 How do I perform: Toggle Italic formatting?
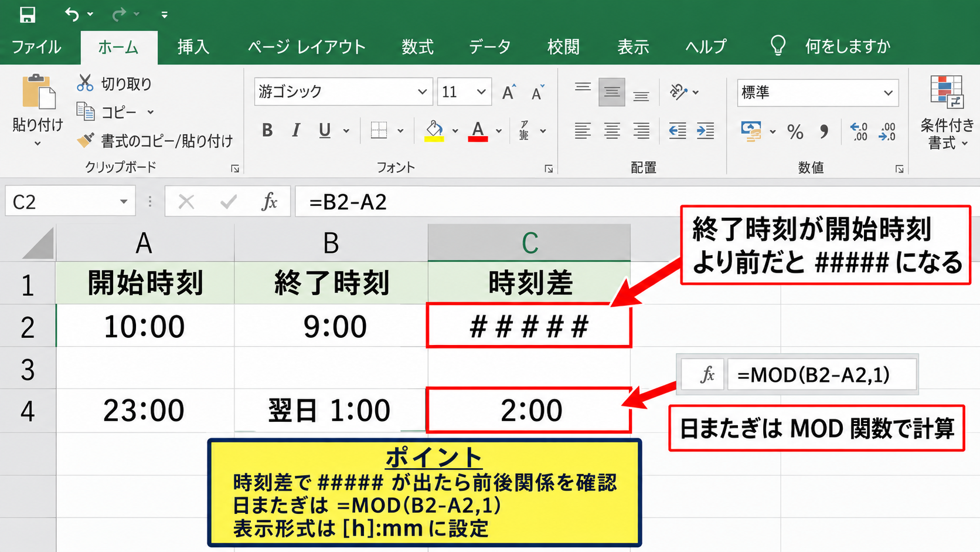point(296,130)
